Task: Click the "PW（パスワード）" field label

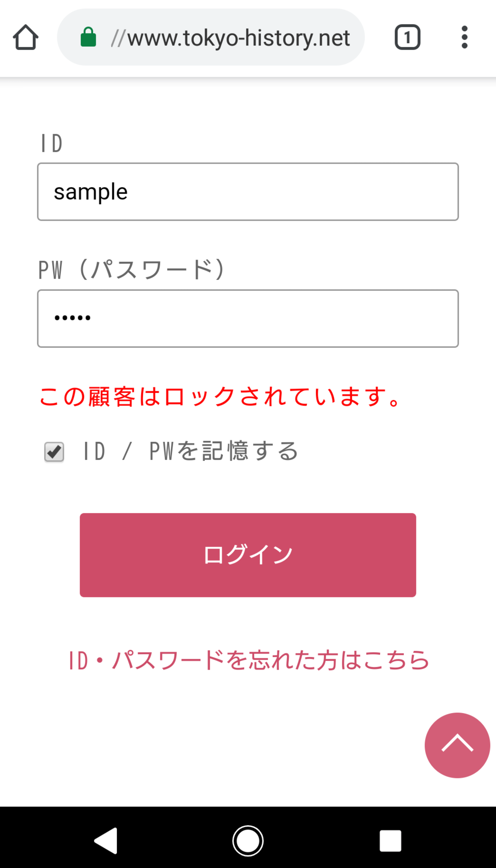Action: pyautogui.click(x=131, y=270)
